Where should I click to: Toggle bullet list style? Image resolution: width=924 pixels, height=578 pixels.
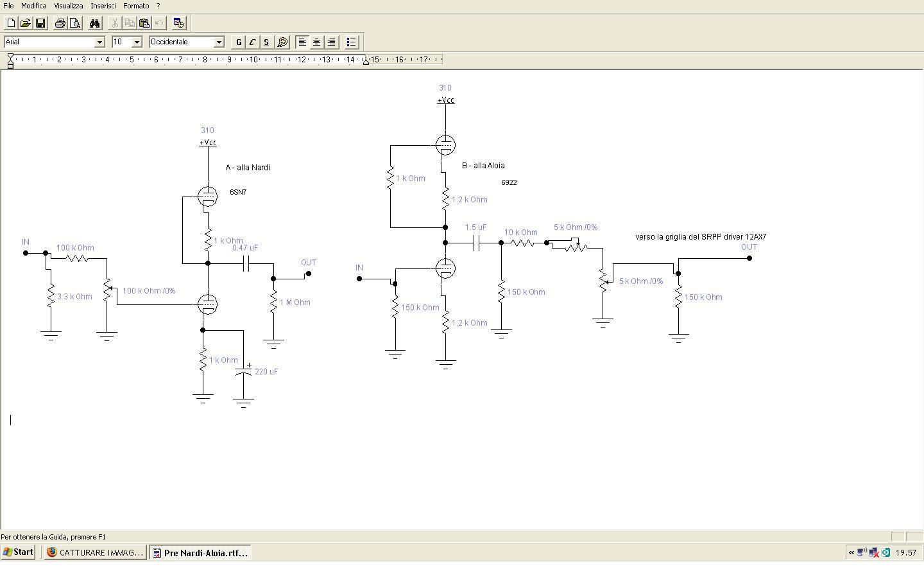tap(352, 42)
